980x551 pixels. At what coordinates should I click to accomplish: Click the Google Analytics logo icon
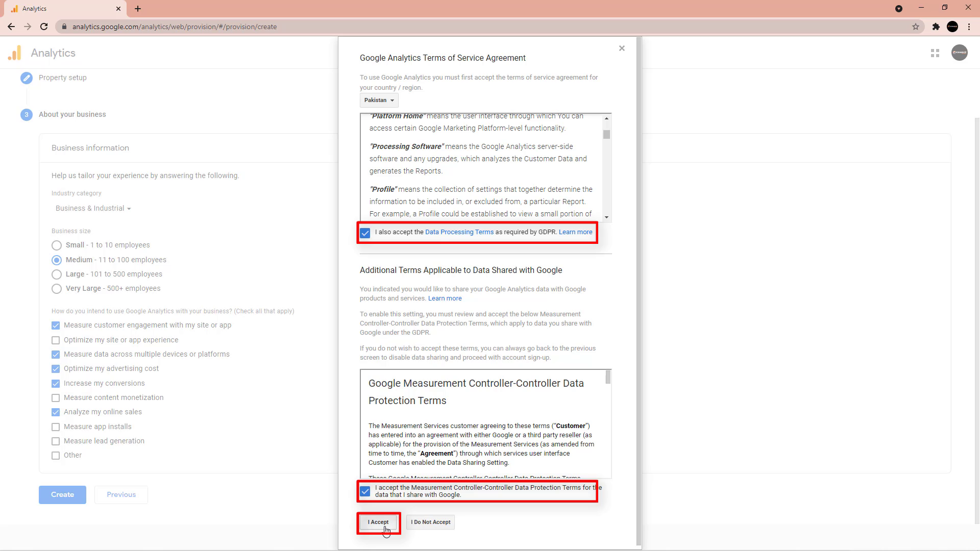point(15,53)
